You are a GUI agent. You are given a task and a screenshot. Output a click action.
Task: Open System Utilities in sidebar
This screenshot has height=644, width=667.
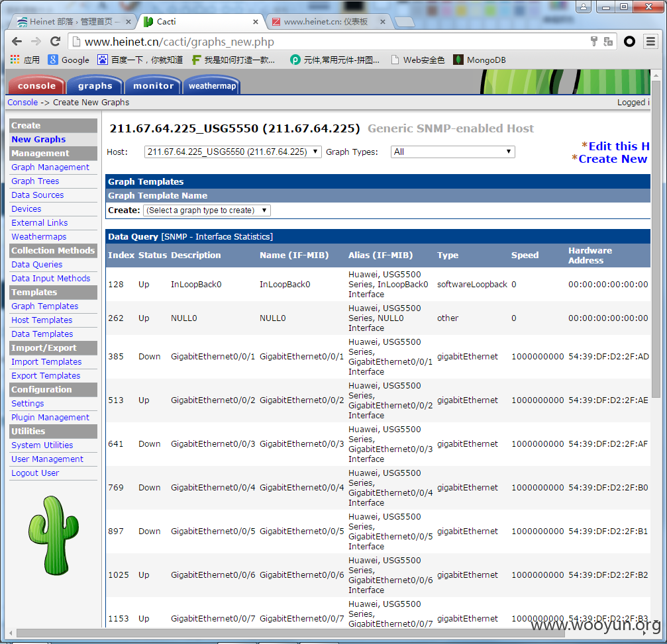pos(42,445)
